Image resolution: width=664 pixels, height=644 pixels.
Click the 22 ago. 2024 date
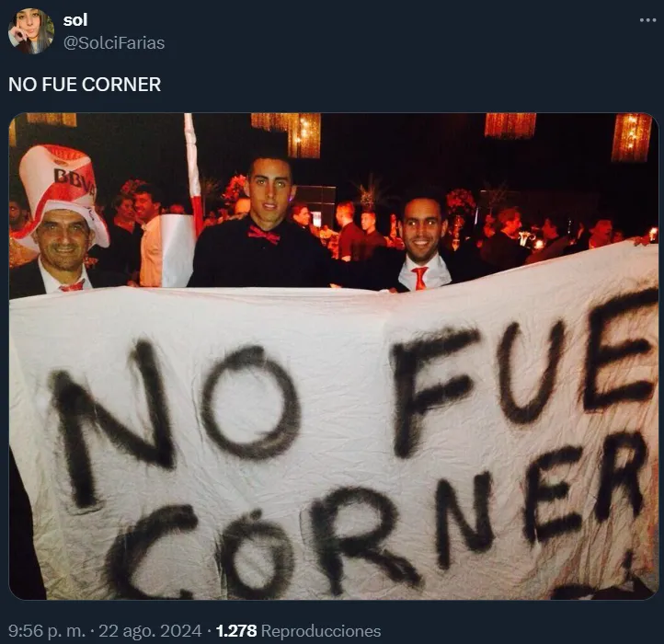click(x=150, y=631)
